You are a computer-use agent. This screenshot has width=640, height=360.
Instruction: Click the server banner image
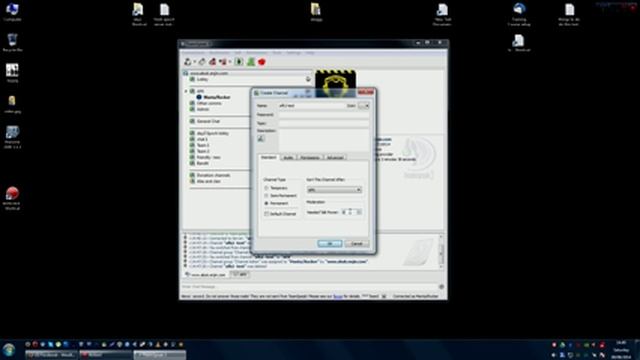click(x=336, y=84)
